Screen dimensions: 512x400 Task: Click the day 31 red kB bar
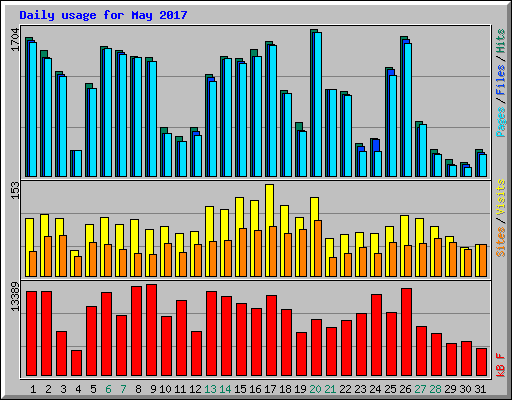(x=481, y=362)
